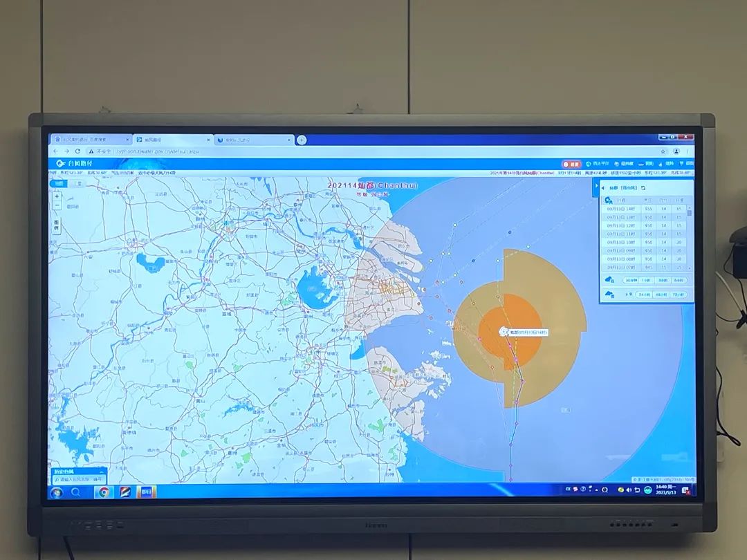
Task: Open the Windows Start button
Action: coord(57,492)
